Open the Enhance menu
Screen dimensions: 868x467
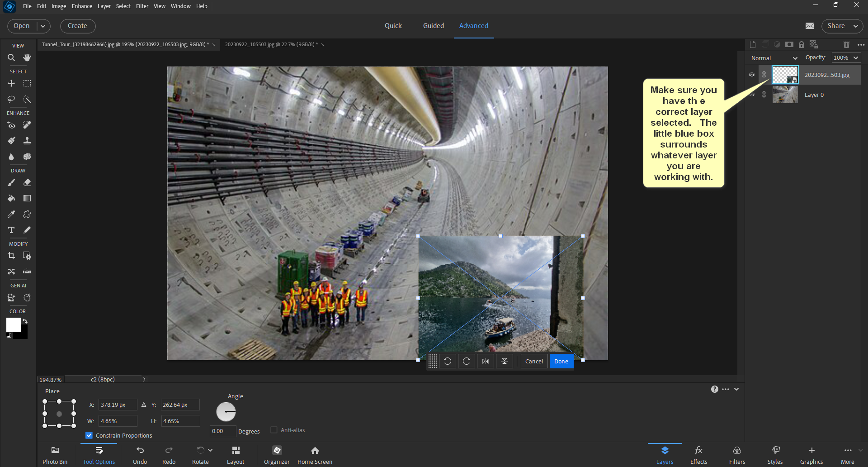pyautogui.click(x=82, y=6)
